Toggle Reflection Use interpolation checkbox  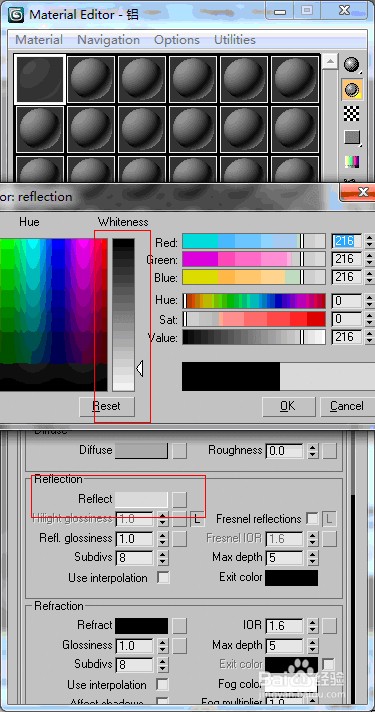coord(163,578)
